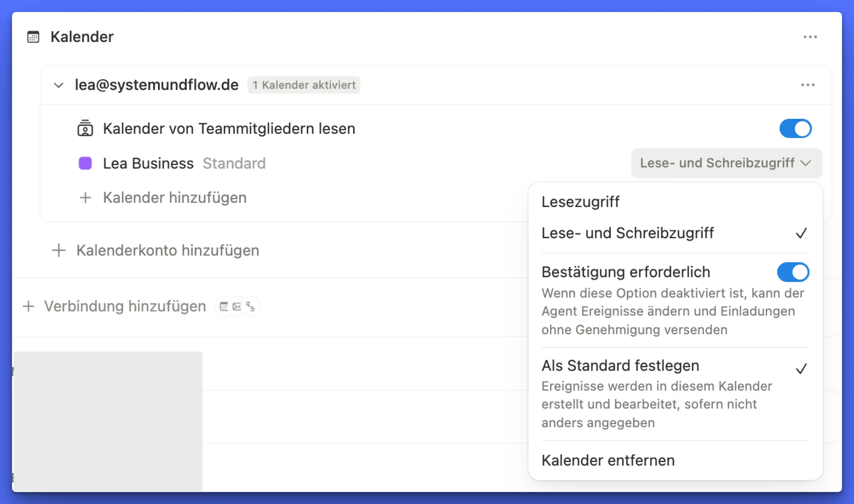Select Lesezugriff in the permission menu
This screenshot has width=854, height=504.
[580, 202]
